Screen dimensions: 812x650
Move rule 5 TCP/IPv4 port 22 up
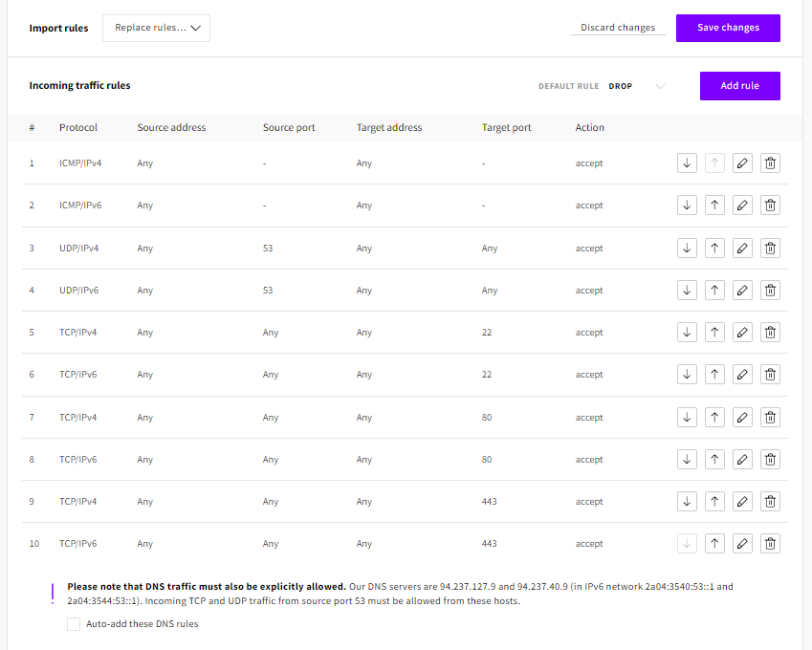coord(714,332)
